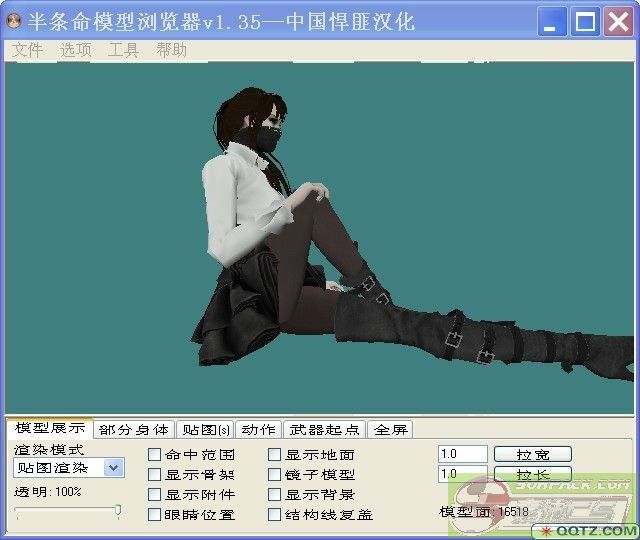Maximize the model viewer window
This screenshot has width=640, height=540.
(x=585, y=21)
